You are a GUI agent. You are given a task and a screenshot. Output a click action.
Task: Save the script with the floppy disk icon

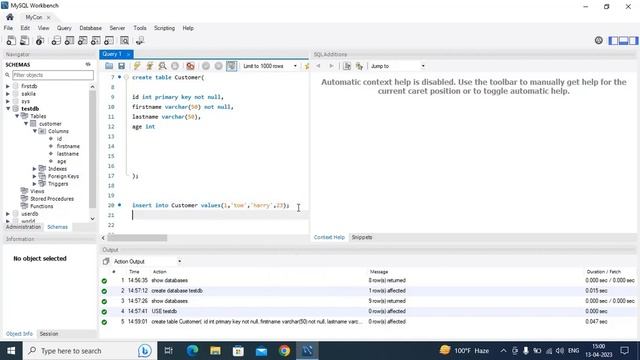point(121,66)
